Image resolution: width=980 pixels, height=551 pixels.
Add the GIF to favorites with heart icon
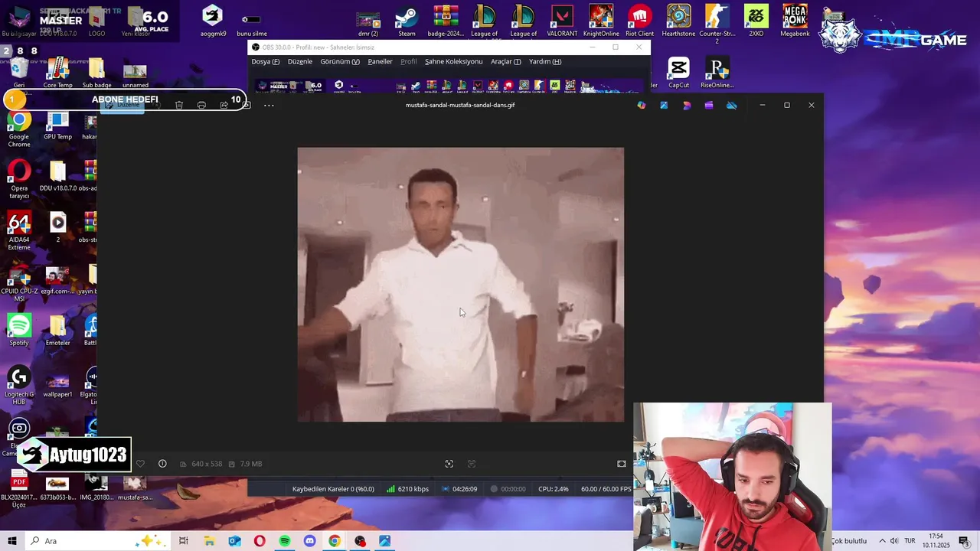click(x=140, y=464)
